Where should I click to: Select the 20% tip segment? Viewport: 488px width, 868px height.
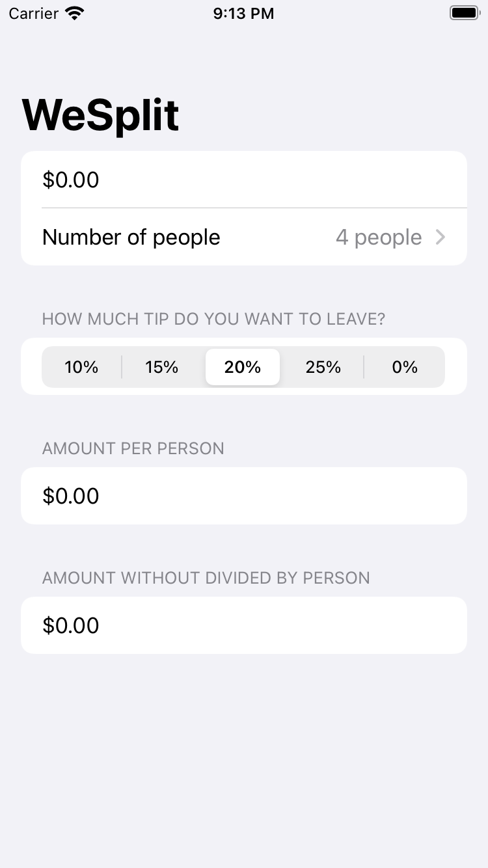click(x=243, y=367)
